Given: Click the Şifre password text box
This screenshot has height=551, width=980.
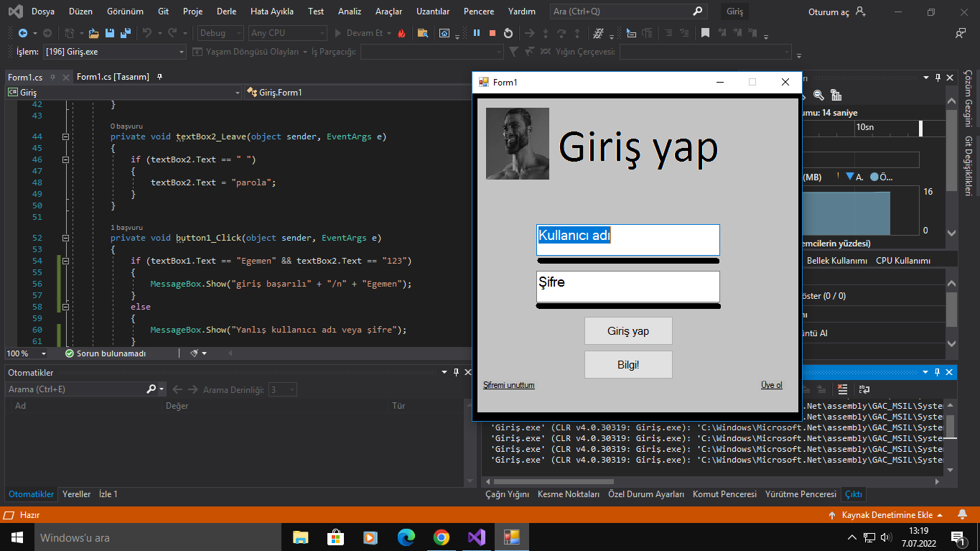Looking at the screenshot, I should tap(628, 286).
